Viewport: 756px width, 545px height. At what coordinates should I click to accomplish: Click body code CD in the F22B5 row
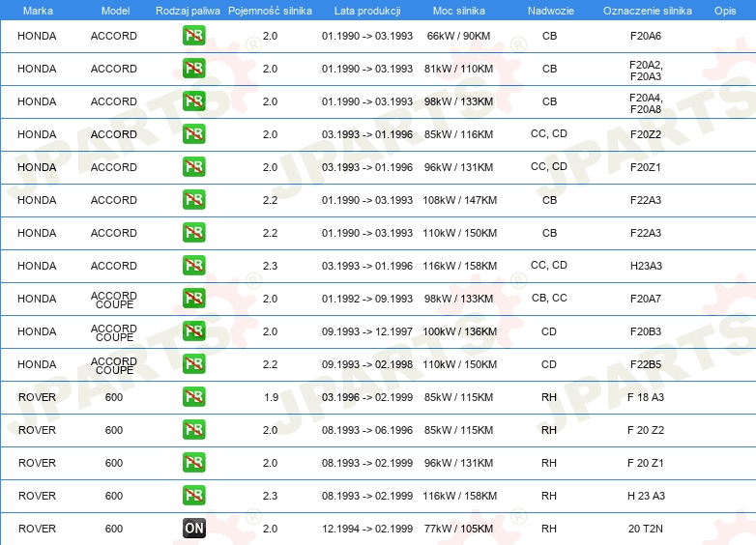(549, 364)
